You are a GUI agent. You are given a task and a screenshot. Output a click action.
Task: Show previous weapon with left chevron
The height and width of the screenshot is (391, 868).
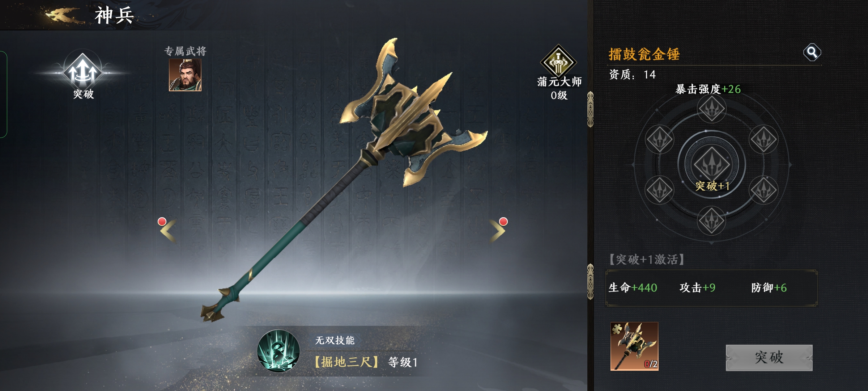point(168,230)
